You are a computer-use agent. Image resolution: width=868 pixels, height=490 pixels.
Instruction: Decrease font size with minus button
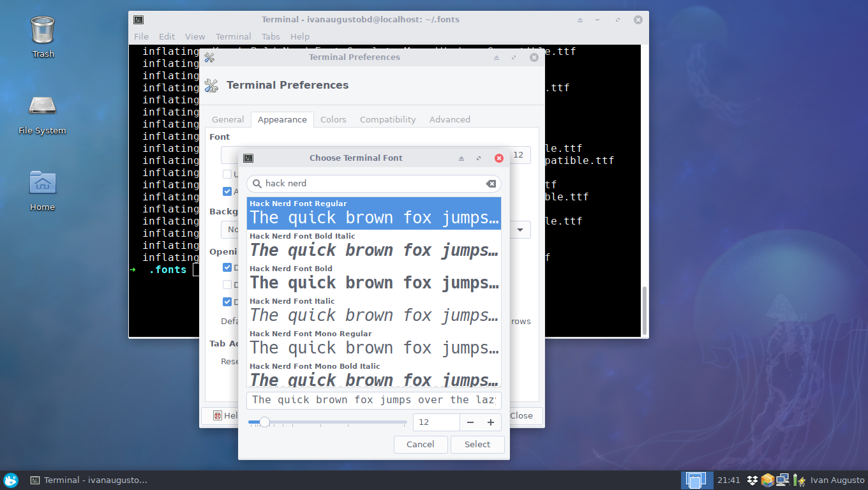[470, 422]
